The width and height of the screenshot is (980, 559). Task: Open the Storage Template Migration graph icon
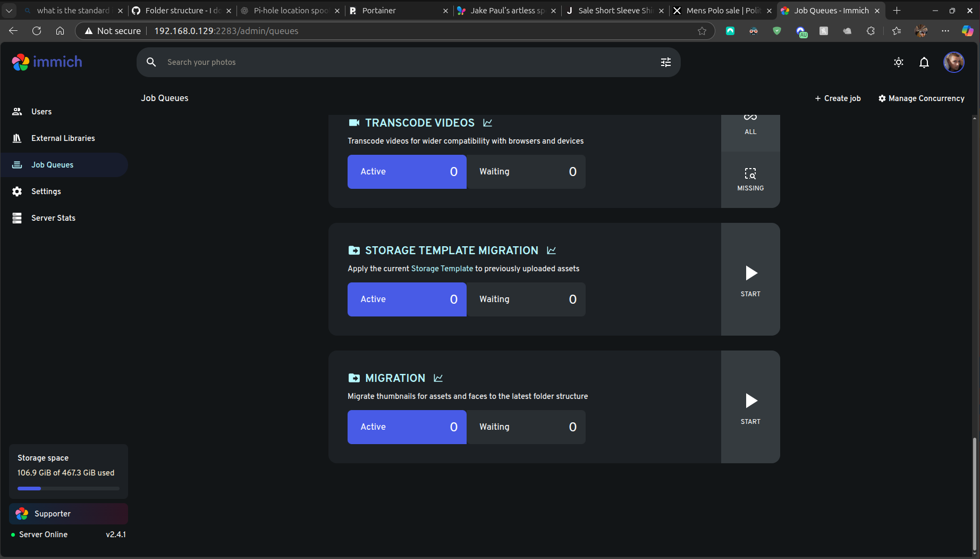(x=552, y=250)
